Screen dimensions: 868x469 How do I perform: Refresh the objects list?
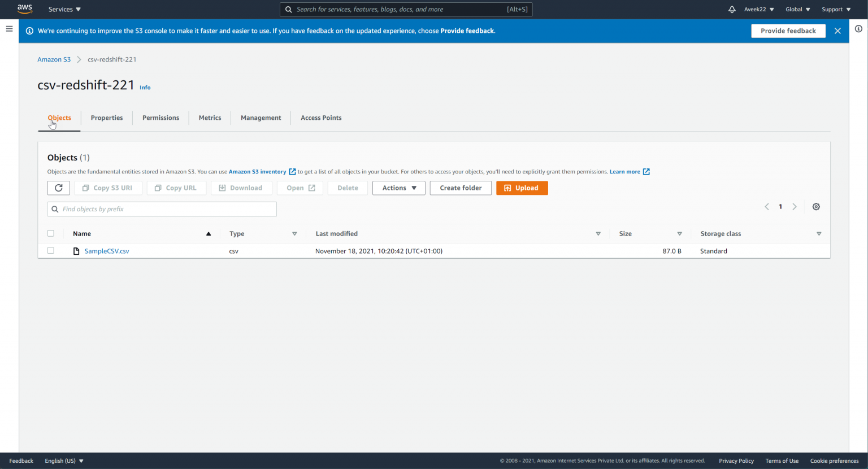tap(58, 188)
